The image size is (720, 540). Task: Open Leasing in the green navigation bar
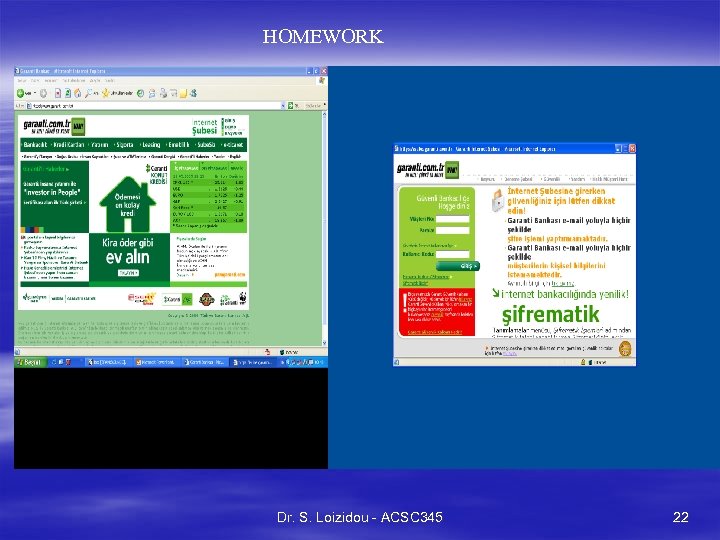click(151, 145)
